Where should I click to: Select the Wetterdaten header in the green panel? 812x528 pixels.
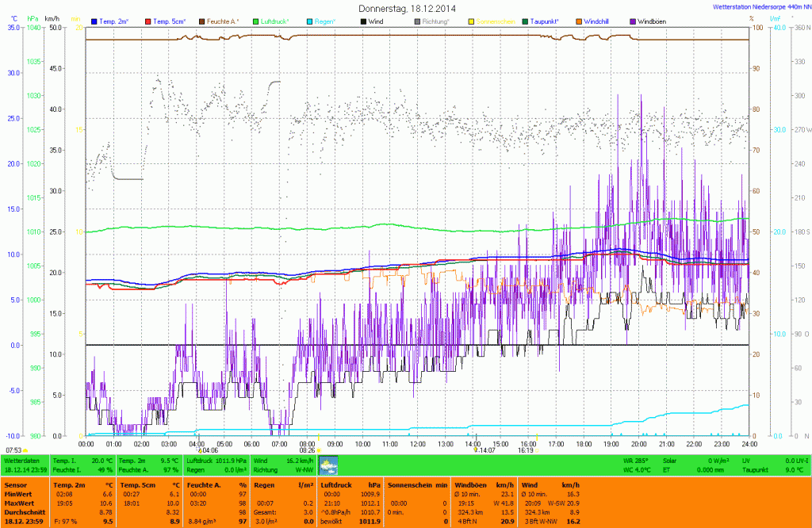point(21,460)
